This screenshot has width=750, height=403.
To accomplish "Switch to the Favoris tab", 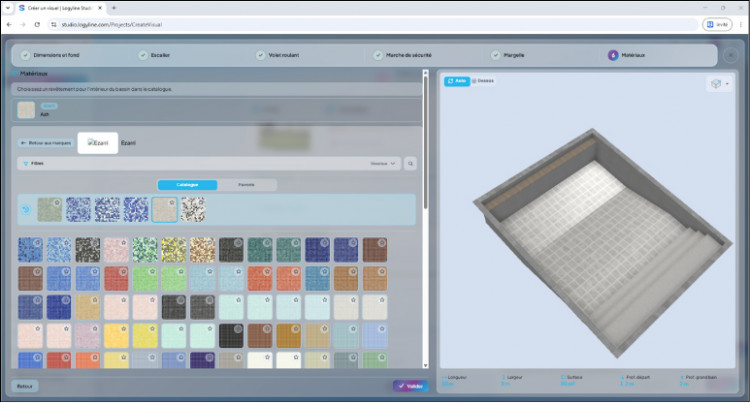I will point(246,185).
